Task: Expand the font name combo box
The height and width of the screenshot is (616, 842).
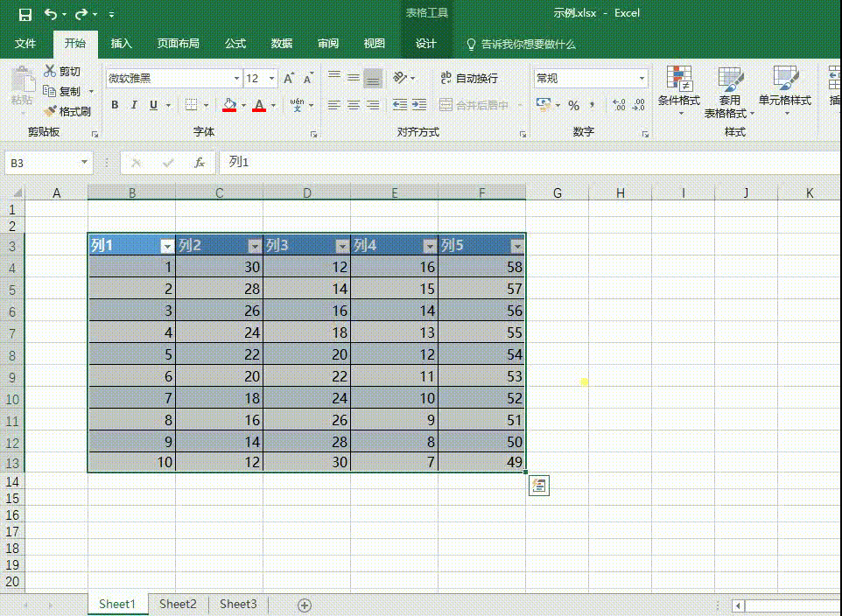Action: coord(234,79)
